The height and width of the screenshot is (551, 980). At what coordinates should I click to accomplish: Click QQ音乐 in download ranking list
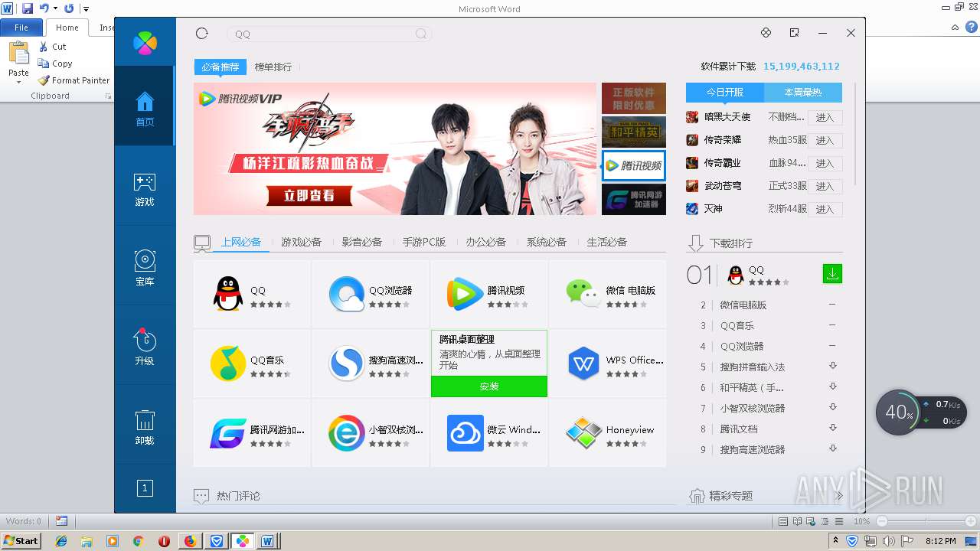tap(737, 325)
